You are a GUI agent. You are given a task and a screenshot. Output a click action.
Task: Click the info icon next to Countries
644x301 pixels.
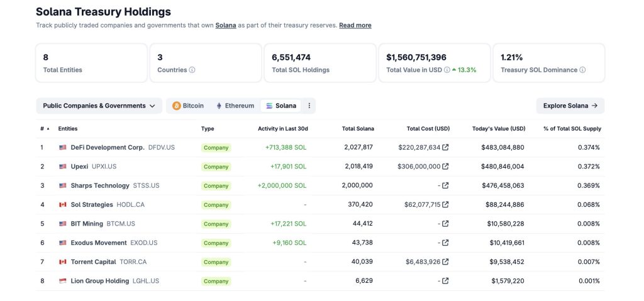click(192, 70)
